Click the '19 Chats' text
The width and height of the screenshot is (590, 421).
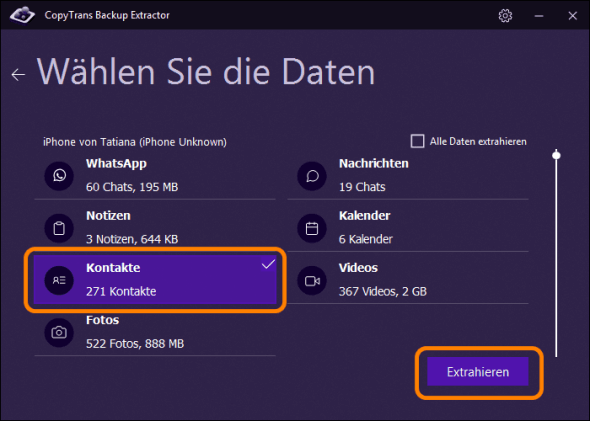362,187
